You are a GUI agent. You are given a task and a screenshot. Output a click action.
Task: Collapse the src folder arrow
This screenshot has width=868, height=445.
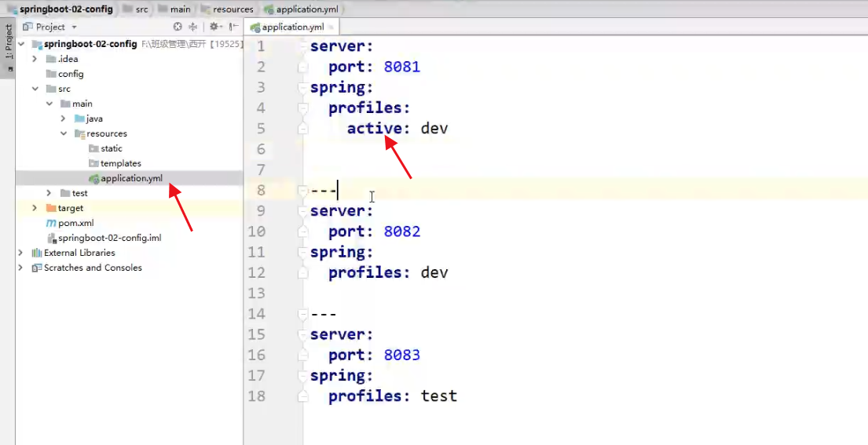click(35, 89)
